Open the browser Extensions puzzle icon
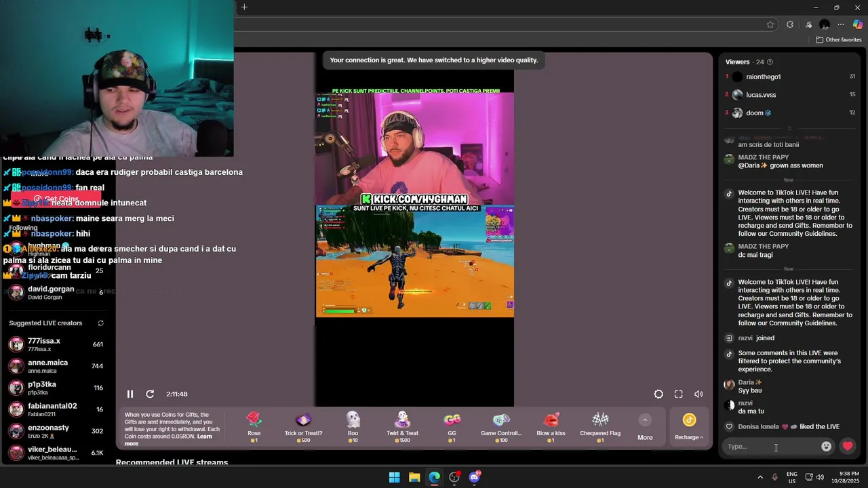 coord(790,24)
